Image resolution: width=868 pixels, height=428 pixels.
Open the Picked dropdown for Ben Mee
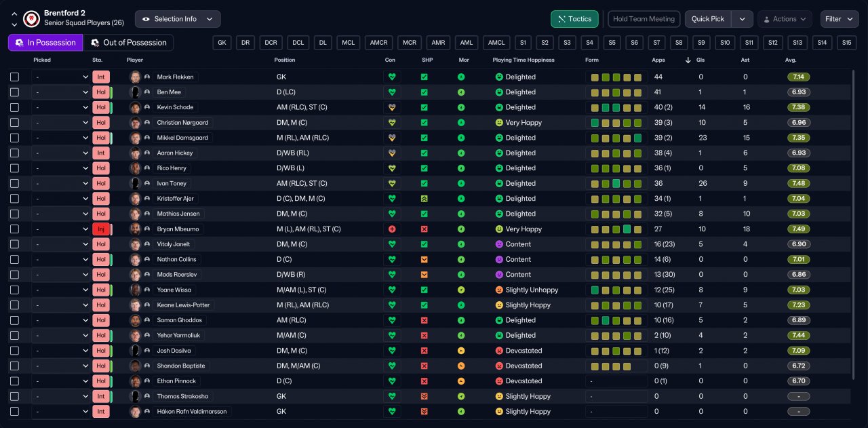pyautogui.click(x=60, y=92)
